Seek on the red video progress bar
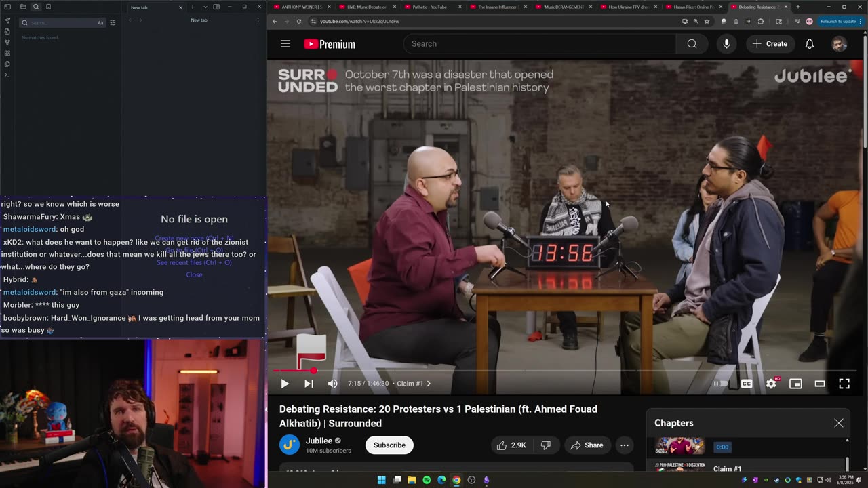The height and width of the screenshot is (488, 868). 565,371
